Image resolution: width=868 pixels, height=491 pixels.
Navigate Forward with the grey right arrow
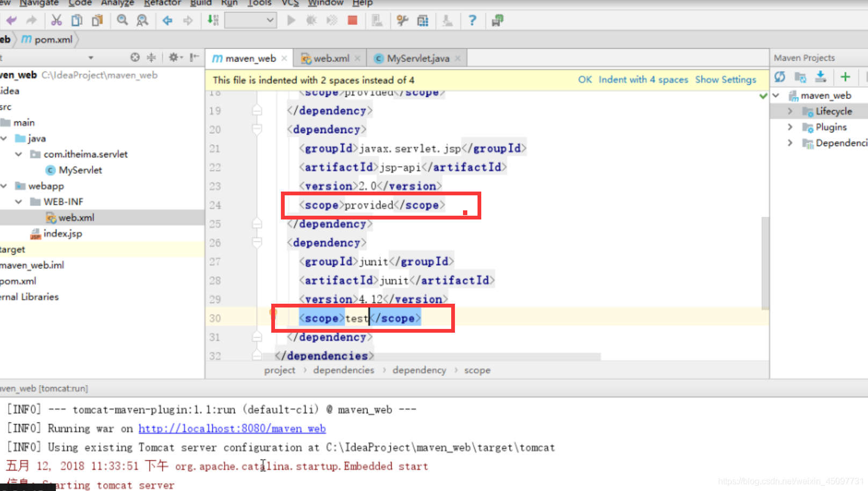click(187, 21)
